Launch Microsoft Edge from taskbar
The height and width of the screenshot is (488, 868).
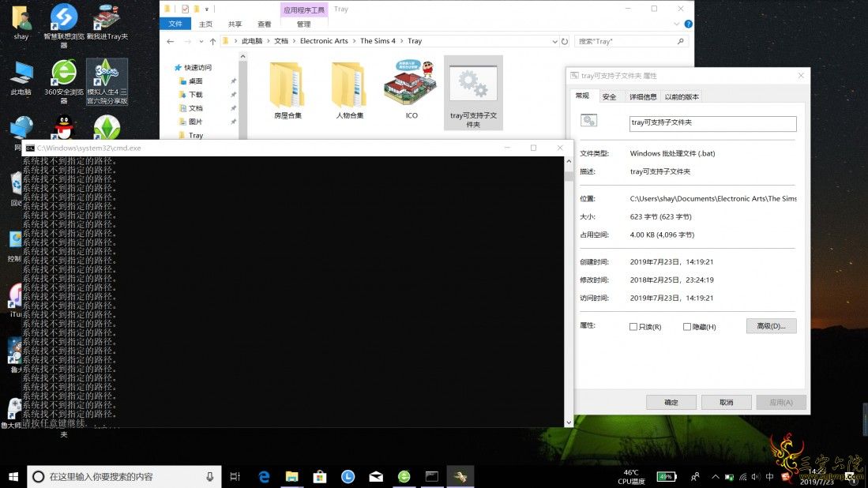[x=264, y=476]
